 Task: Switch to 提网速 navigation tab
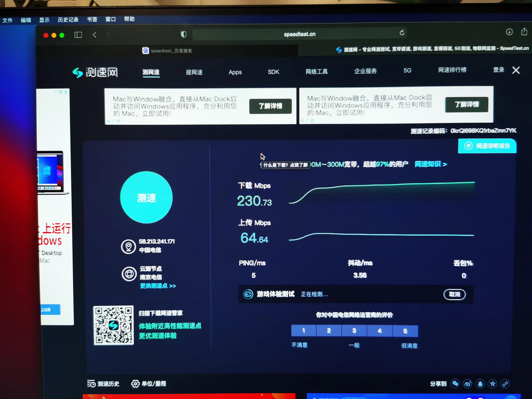194,72
